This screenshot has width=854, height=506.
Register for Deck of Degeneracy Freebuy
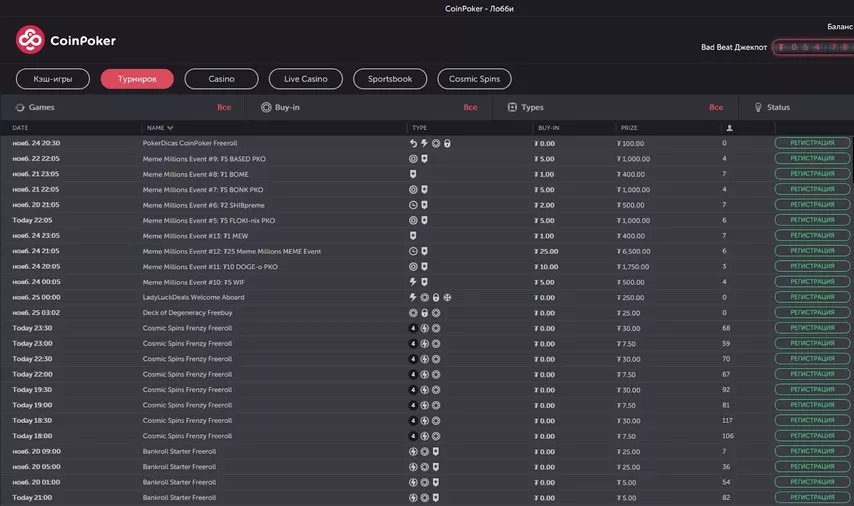pyautogui.click(x=812, y=313)
